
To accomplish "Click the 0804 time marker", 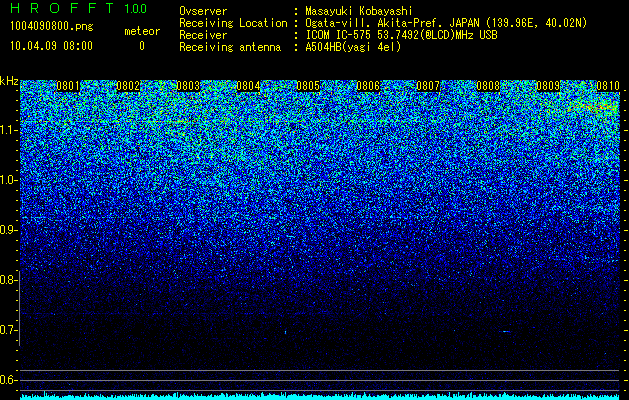I will tap(248, 86).
